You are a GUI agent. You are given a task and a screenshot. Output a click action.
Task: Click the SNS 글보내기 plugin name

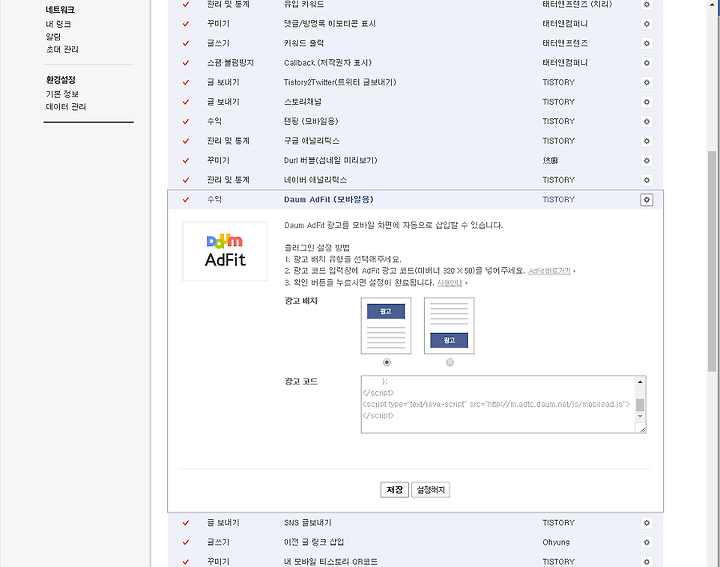[308, 523]
